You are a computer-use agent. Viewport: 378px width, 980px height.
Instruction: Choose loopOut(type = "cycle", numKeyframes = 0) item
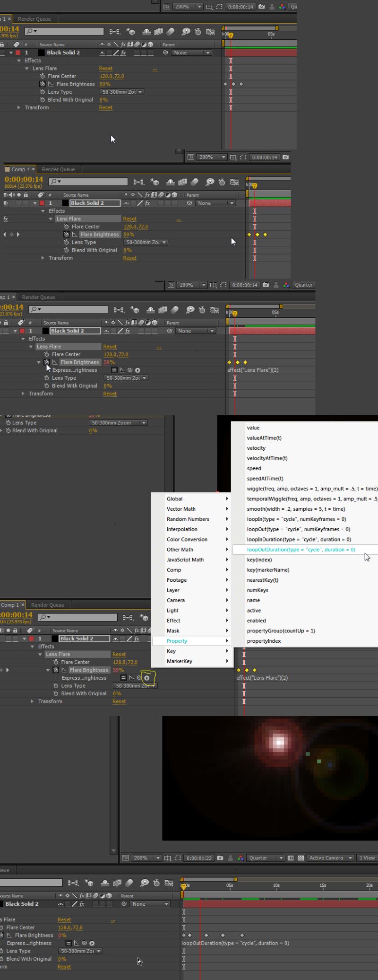pyautogui.click(x=305, y=529)
